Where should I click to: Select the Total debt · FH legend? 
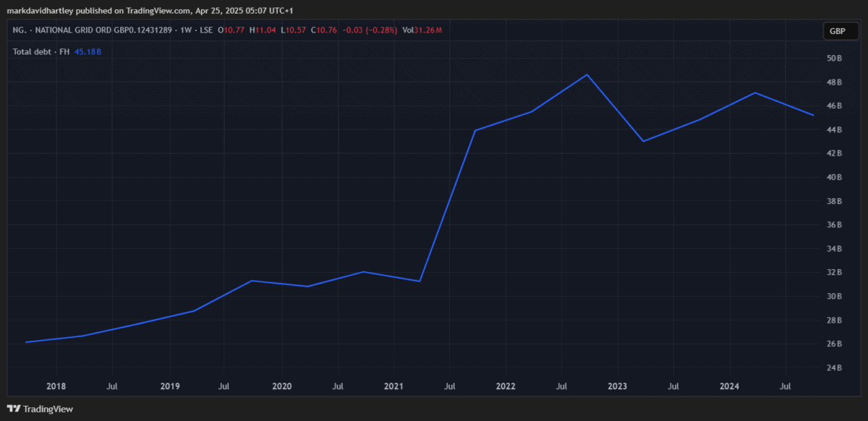[x=41, y=51]
